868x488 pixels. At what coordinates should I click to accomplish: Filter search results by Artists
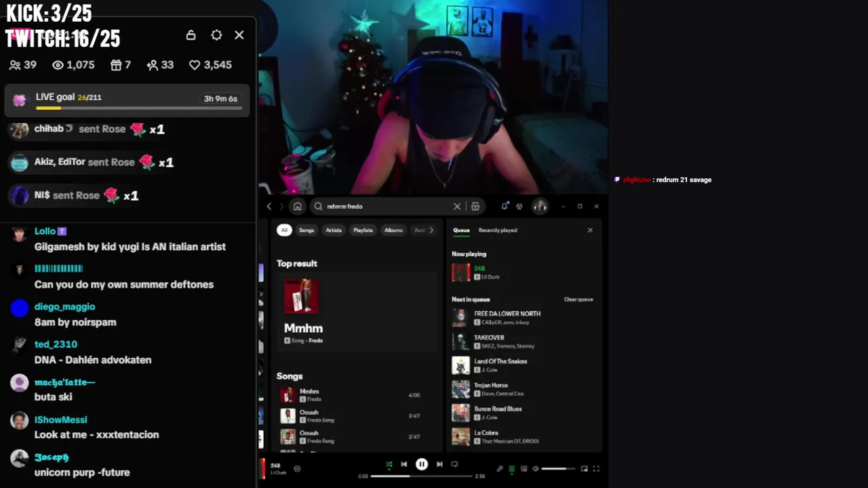334,230
